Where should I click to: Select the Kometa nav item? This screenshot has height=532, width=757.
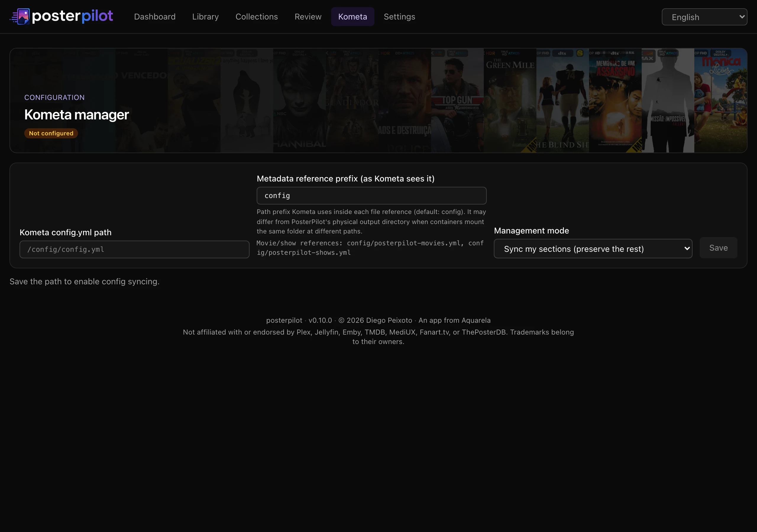click(352, 17)
